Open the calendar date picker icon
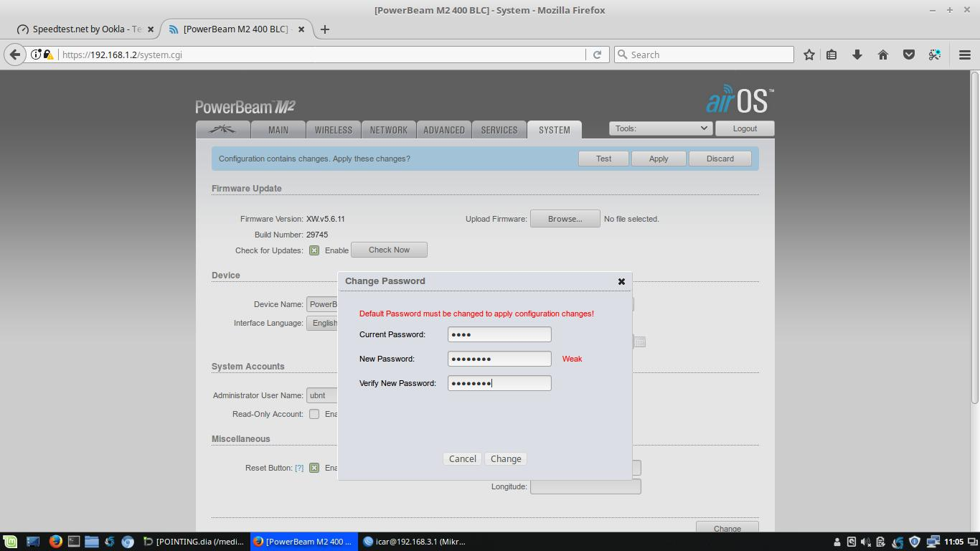This screenshot has width=980, height=551. 640,342
